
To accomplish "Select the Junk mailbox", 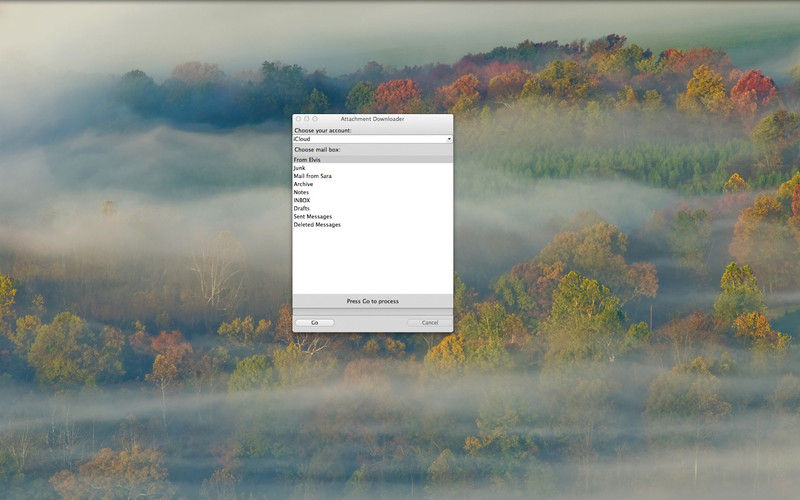I will (x=299, y=168).
